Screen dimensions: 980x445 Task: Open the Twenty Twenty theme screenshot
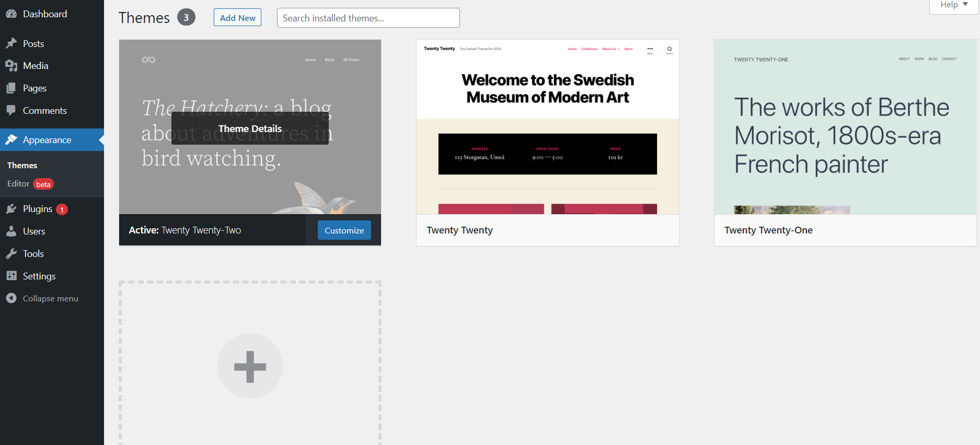(x=548, y=127)
